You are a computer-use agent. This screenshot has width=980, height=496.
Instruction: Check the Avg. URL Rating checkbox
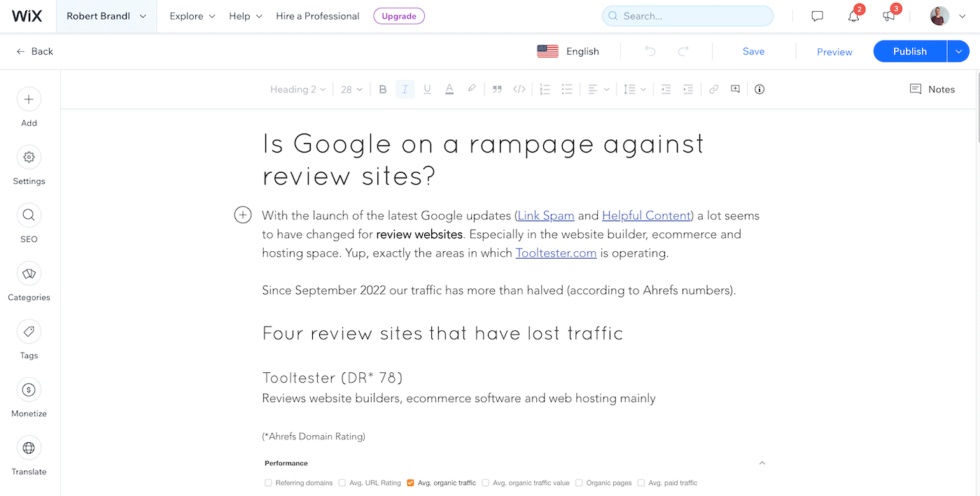click(342, 483)
